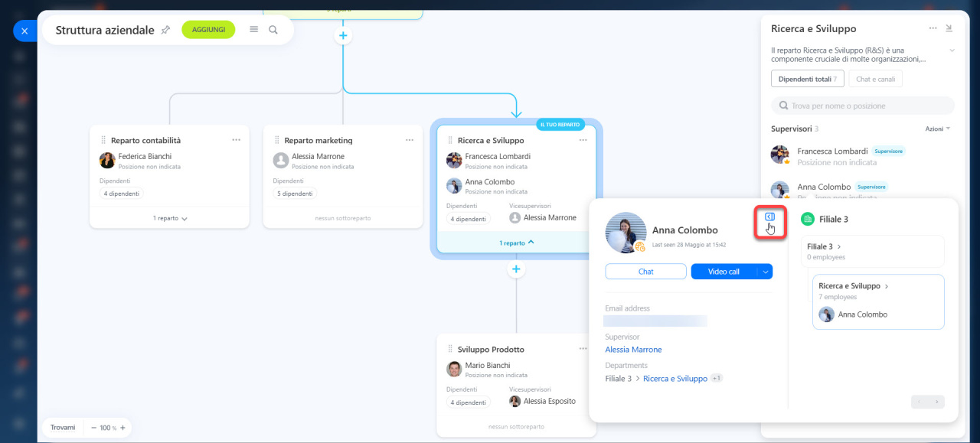Screen dimensions: 980x443
Task: Start a Chat with Anna Colombo
Action: coord(645,272)
